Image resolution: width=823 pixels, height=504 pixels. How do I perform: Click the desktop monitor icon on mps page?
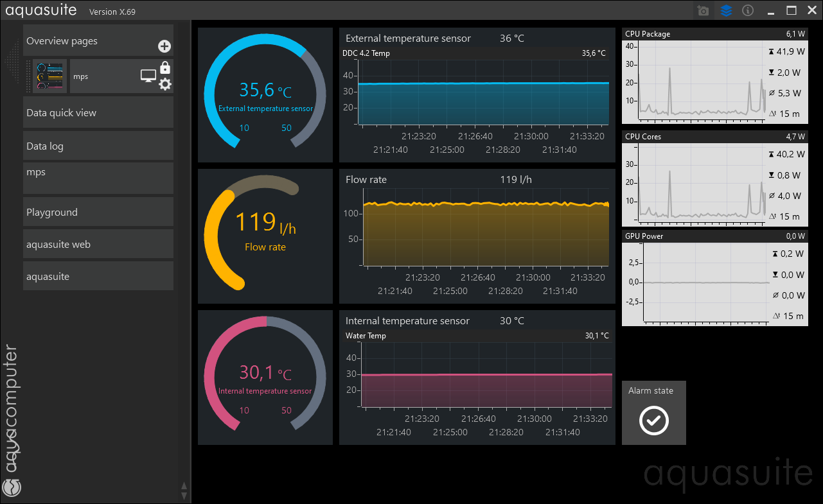point(148,76)
